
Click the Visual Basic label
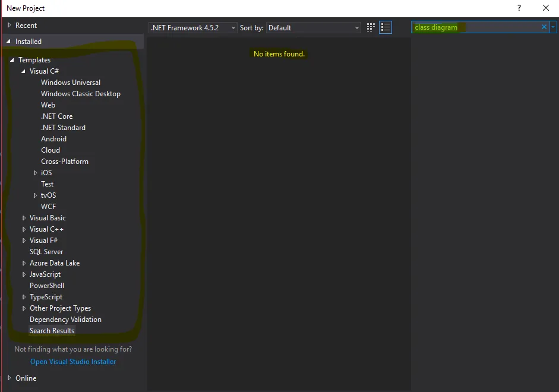pyautogui.click(x=48, y=218)
